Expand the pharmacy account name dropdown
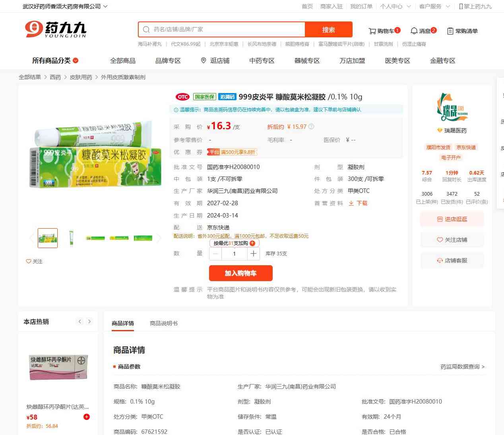The width and height of the screenshot is (504, 435). pos(105,6)
